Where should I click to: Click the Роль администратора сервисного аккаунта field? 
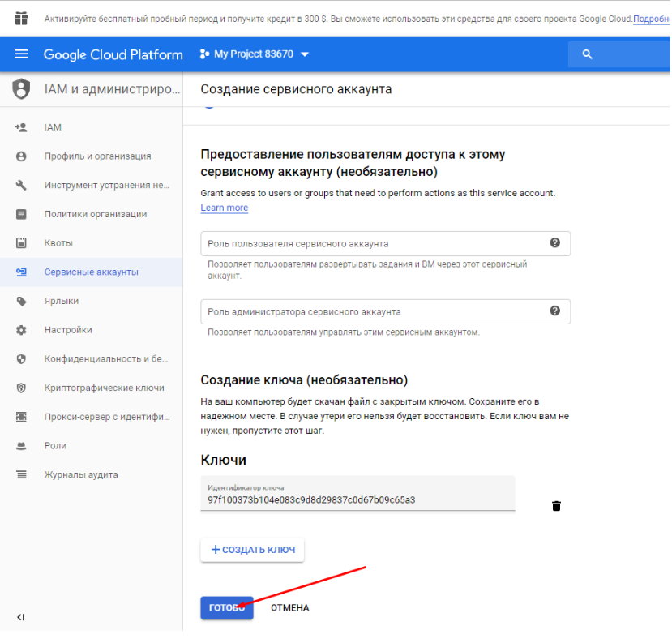385,311
